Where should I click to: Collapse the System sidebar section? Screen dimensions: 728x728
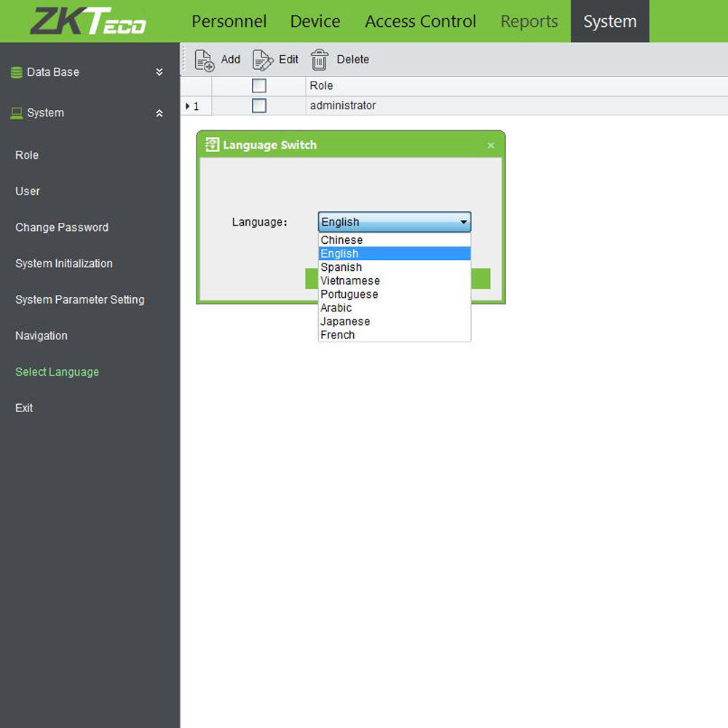[x=159, y=114]
